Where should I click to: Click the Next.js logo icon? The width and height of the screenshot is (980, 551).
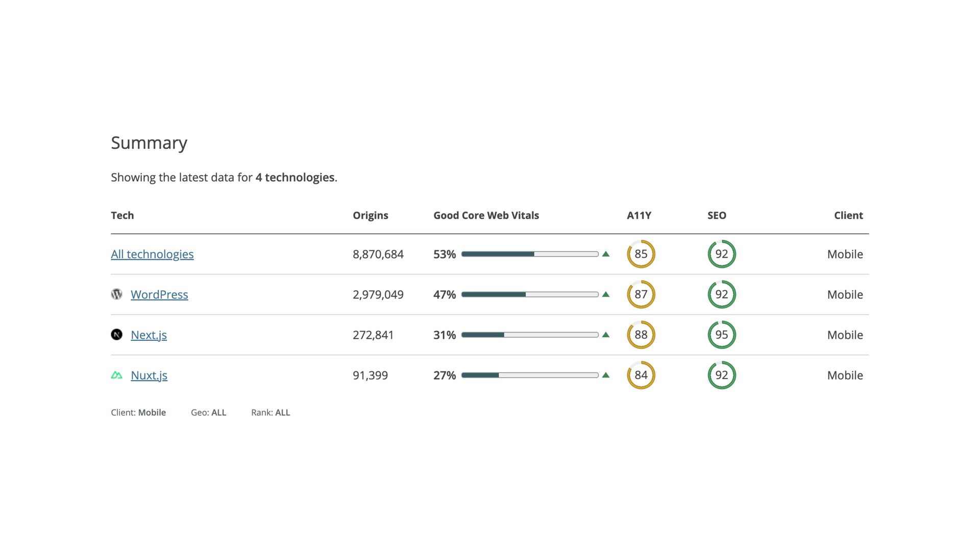(x=116, y=335)
